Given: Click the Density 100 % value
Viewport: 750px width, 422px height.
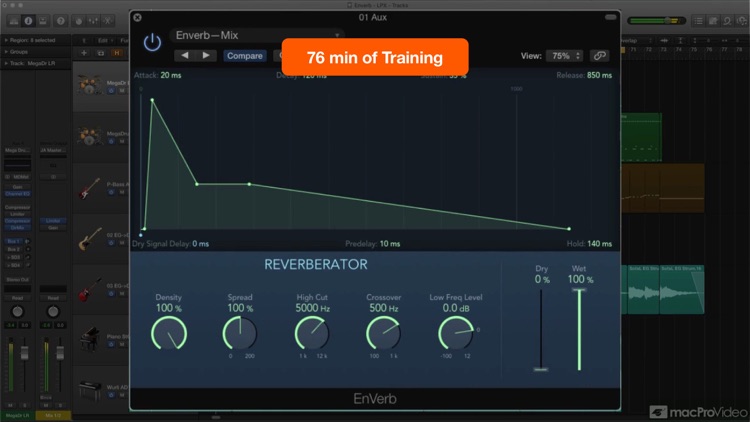Looking at the screenshot, I should (169, 308).
